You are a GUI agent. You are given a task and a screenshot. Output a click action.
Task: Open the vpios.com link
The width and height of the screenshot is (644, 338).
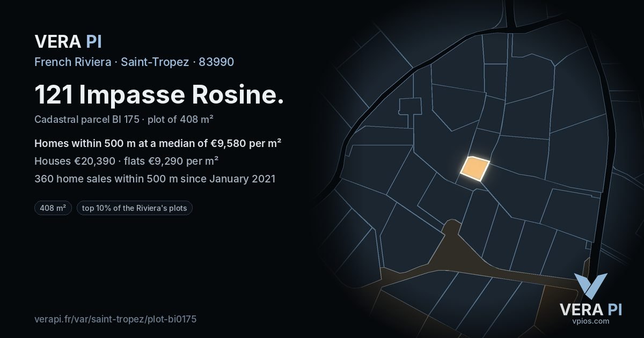click(x=590, y=321)
